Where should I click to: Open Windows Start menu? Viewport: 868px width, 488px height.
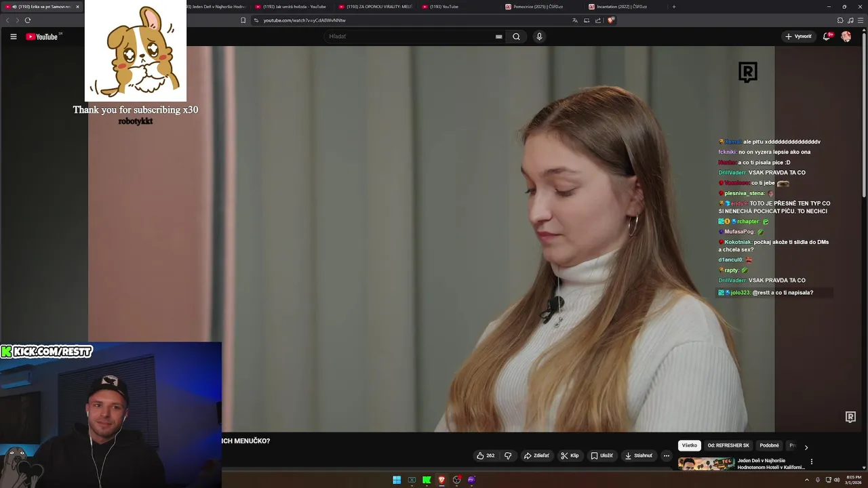397,480
